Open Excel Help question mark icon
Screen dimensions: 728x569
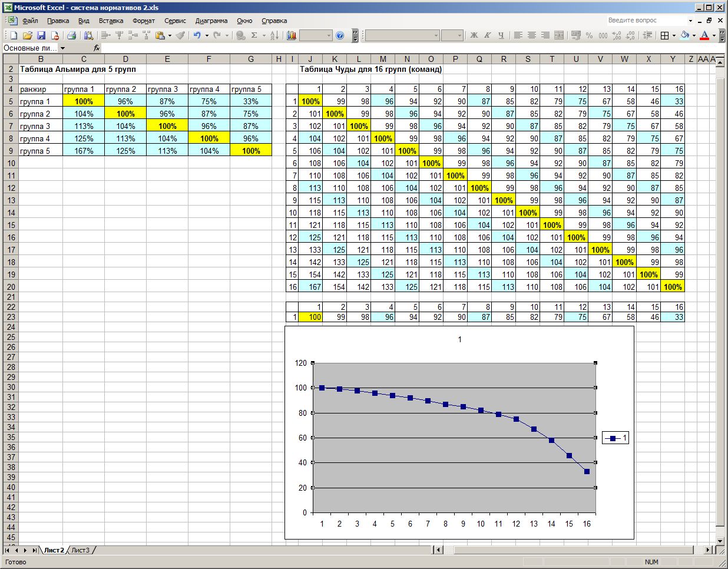click(340, 35)
